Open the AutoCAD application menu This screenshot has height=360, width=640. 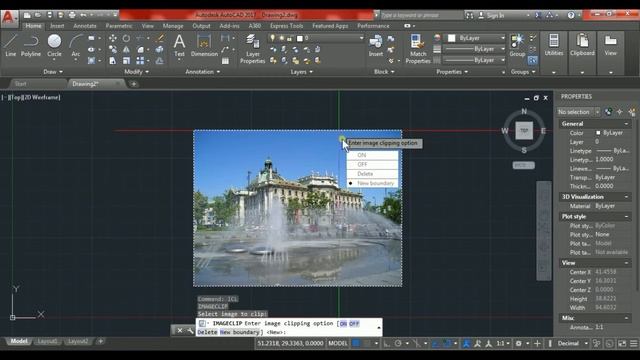[x=9, y=18]
